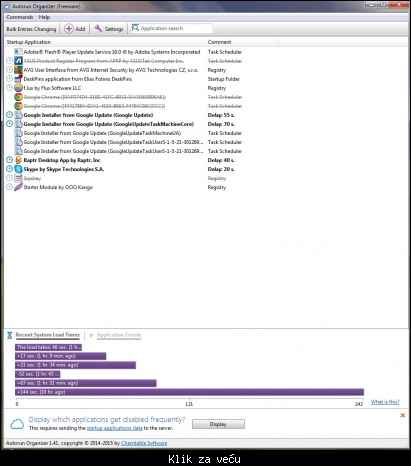This screenshot has height=466, width=411.
Task: Toggle delay clock for Raptr Desktop App
Action: (x=9, y=160)
